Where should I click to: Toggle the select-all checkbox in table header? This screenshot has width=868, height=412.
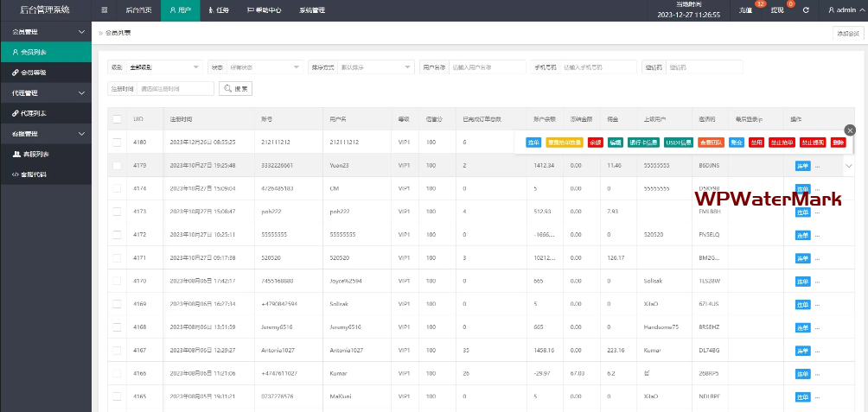tap(117, 119)
